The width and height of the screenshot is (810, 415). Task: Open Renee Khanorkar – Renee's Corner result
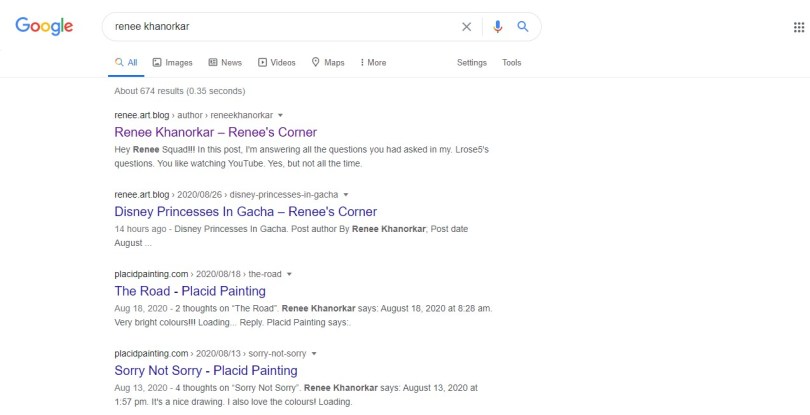pyautogui.click(x=215, y=132)
